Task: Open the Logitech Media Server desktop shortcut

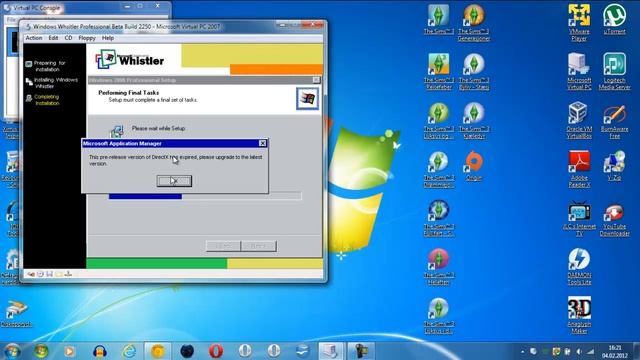Action: pos(614,71)
